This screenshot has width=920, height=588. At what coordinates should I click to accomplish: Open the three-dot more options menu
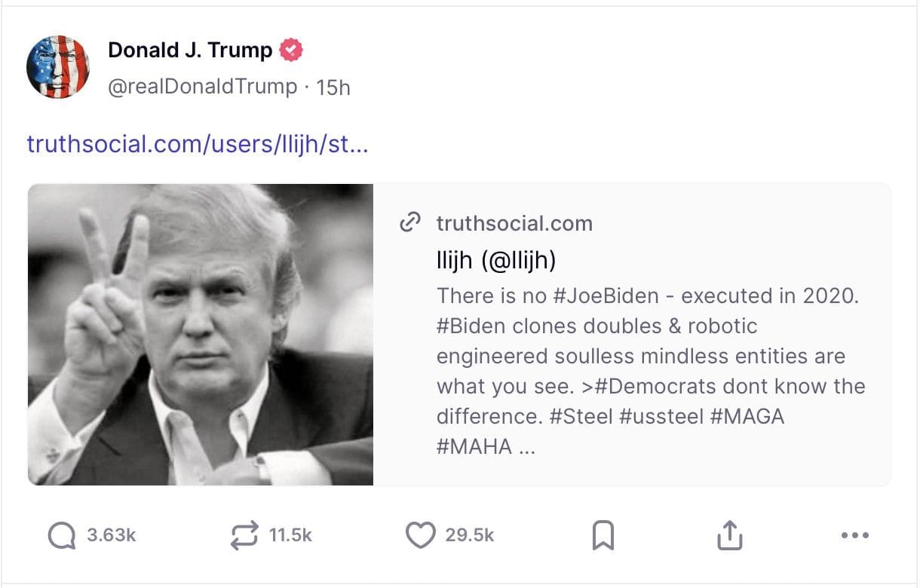click(854, 536)
